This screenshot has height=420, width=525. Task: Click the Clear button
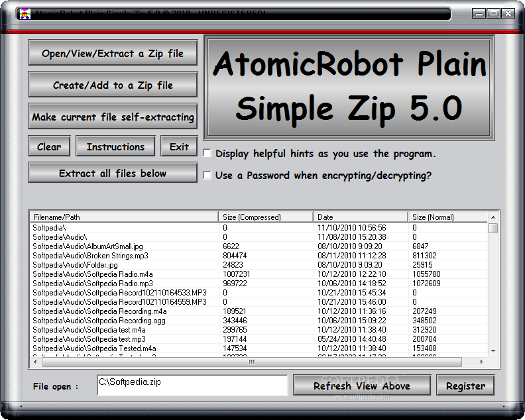coord(49,146)
